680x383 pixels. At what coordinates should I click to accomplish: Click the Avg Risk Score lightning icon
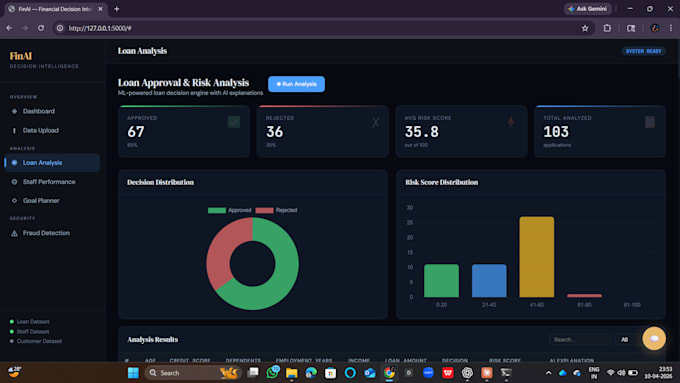coord(511,122)
